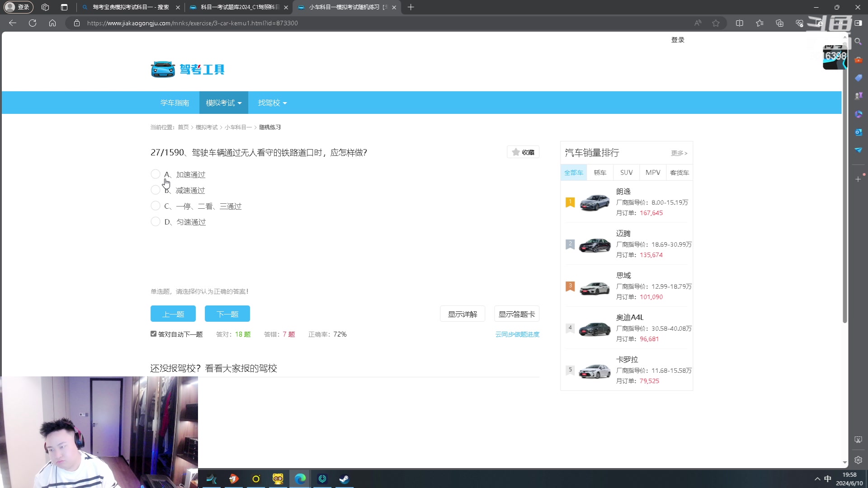Open the Steam app from the taskbar
Viewport: 868px width, 488px height.
point(344,479)
